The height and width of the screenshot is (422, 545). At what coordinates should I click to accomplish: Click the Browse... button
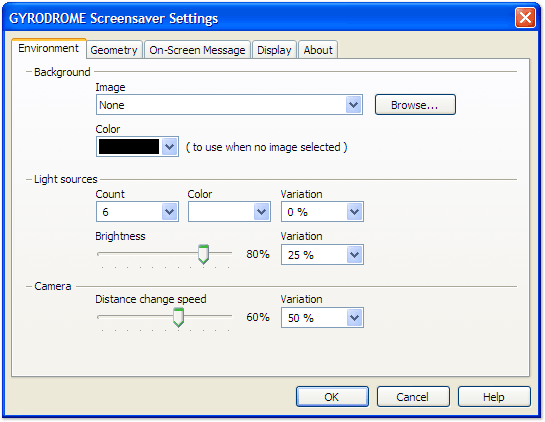coord(415,105)
